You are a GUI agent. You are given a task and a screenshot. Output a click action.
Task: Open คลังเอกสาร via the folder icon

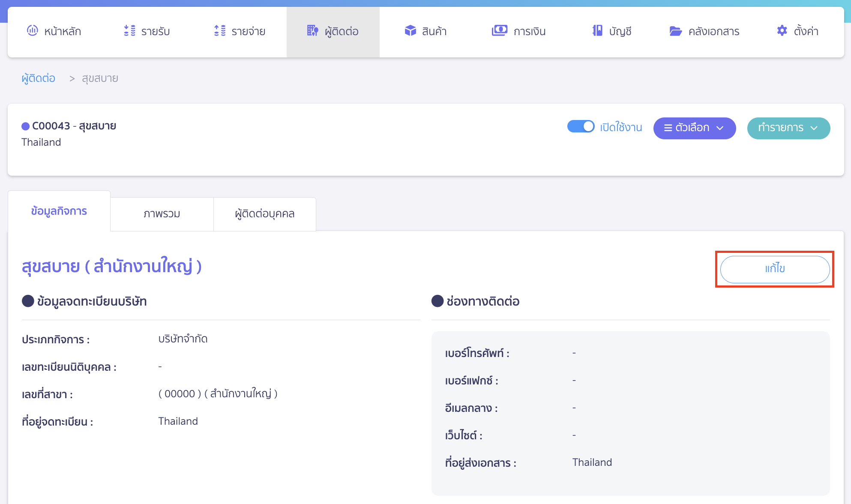coord(675,31)
